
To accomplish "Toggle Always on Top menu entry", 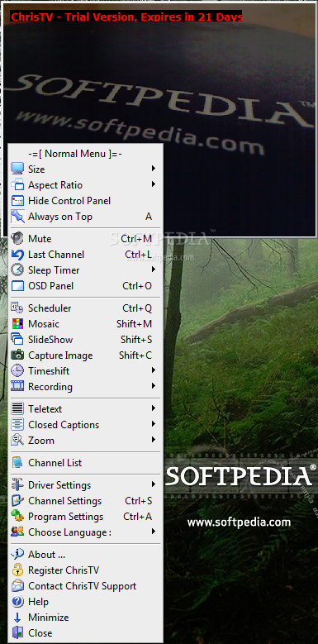I will (x=85, y=217).
